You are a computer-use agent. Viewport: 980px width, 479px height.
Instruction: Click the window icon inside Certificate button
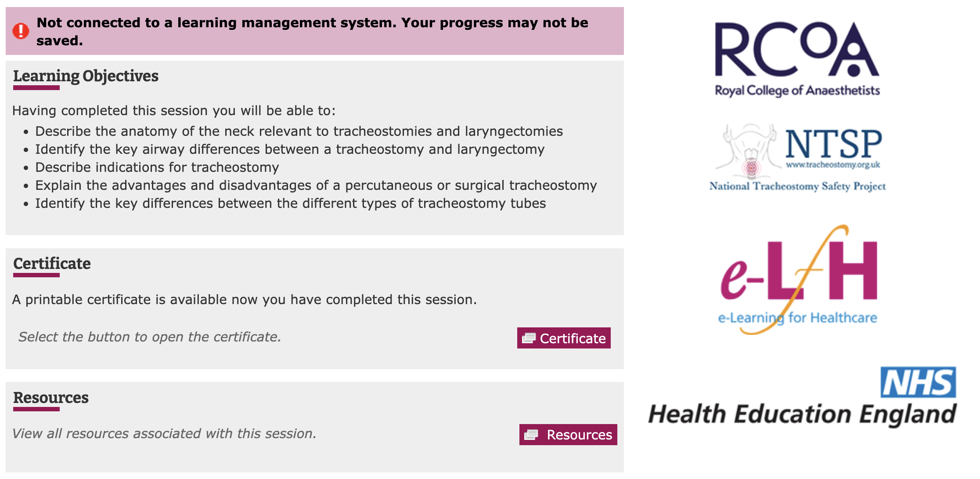tap(529, 338)
